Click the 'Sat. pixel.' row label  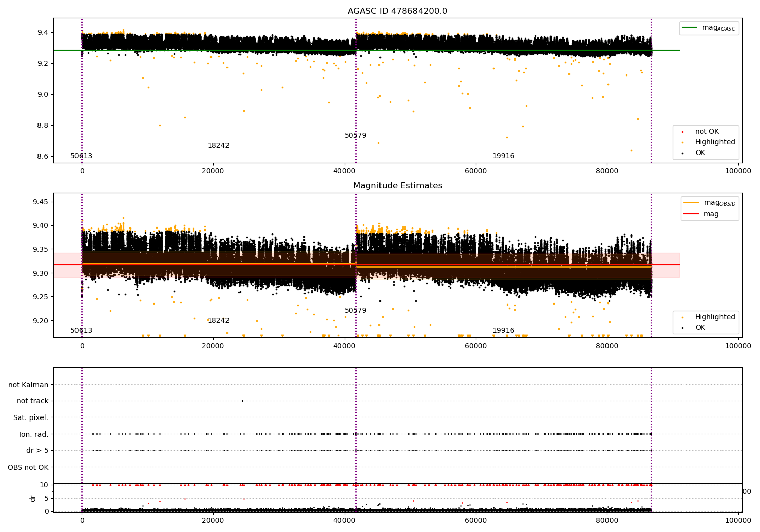pos(31,417)
